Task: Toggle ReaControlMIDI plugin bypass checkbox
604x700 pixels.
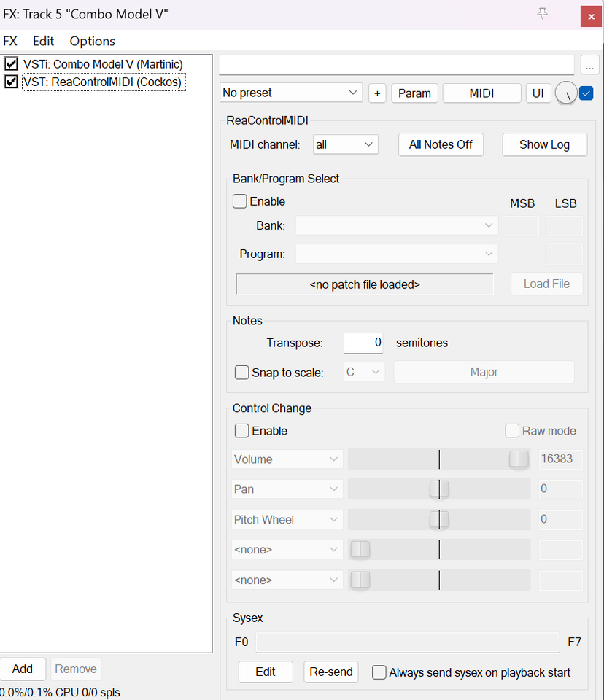Action: (x=11, y=82)
